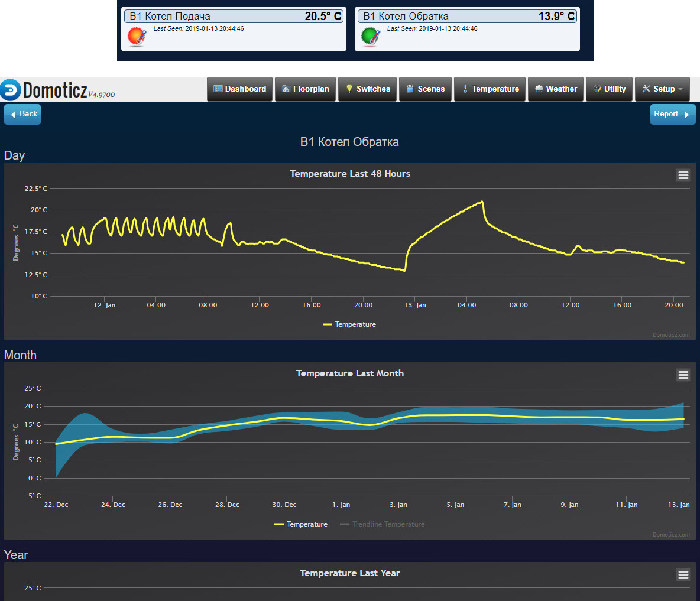Switch to the Utility tab
Viewport: 700px width, 601px height.
coord(610,89)
